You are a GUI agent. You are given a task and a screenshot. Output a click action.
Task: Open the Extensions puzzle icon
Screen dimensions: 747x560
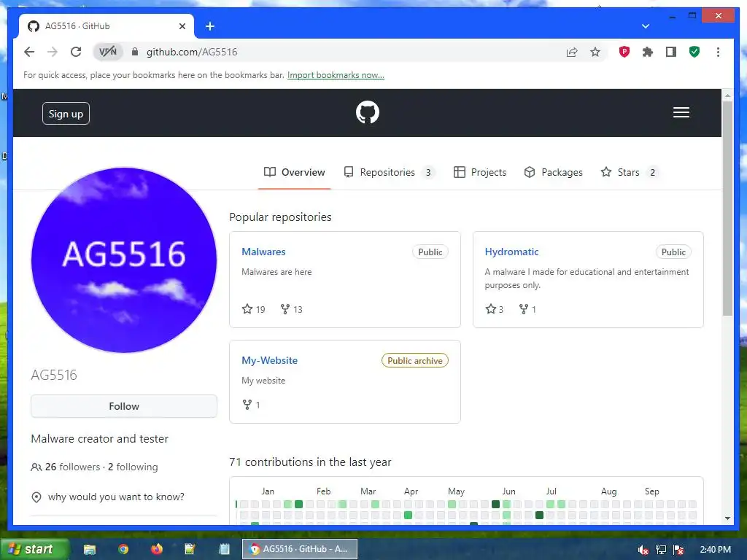tap(648, 52)
